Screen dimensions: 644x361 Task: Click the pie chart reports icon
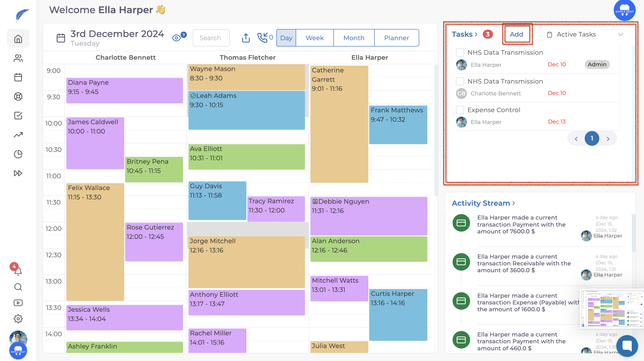click(x=18, y=154)
